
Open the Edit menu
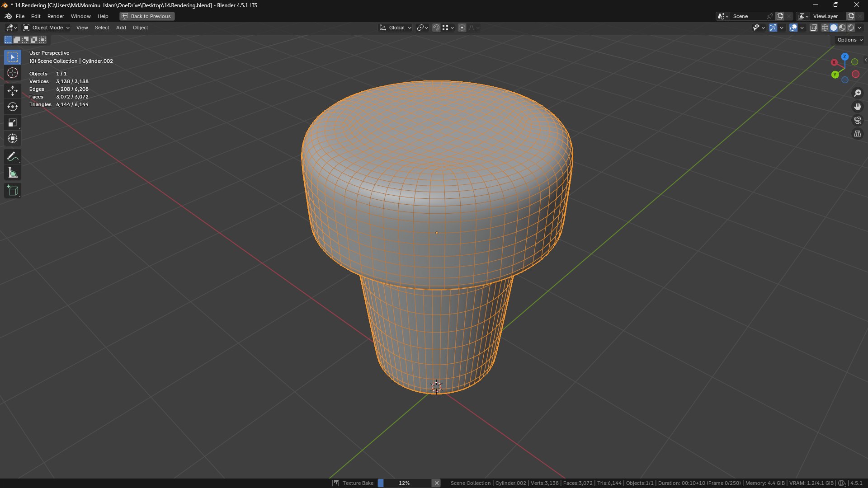coord(36,16)
